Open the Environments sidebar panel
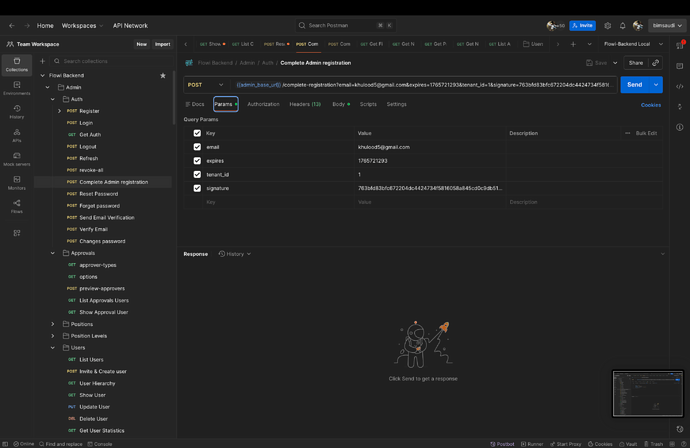 tap(17, 87)
